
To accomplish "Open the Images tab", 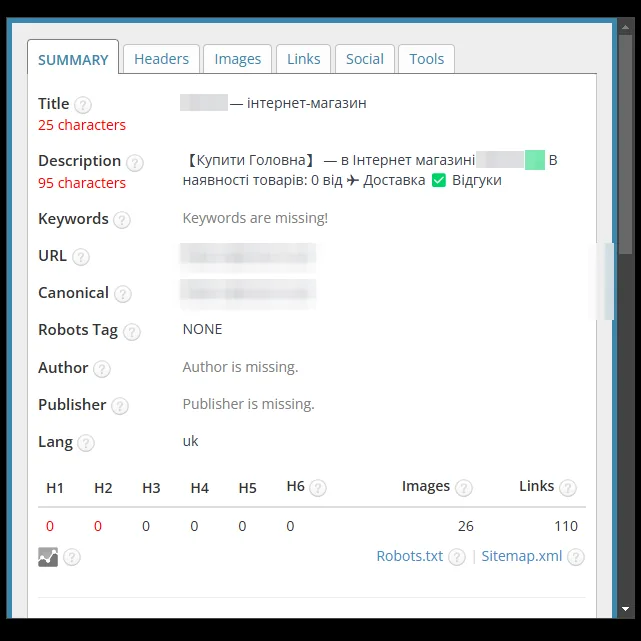I will [x=238, y=59].
